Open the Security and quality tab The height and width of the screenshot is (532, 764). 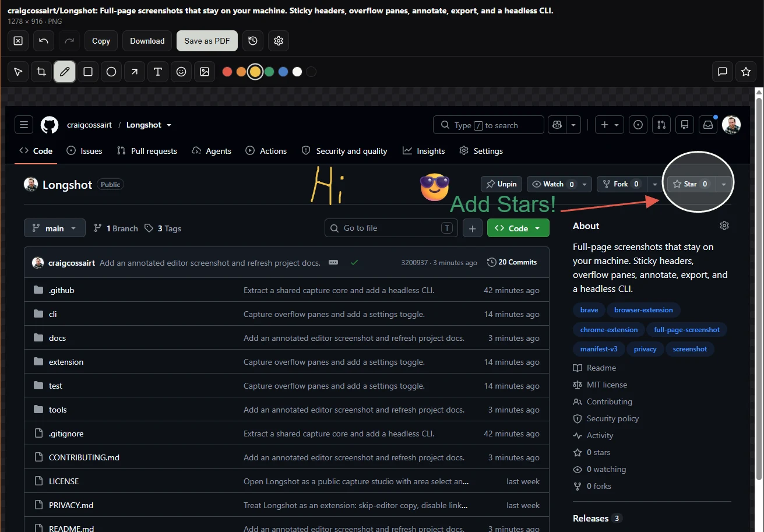[344, 151]
